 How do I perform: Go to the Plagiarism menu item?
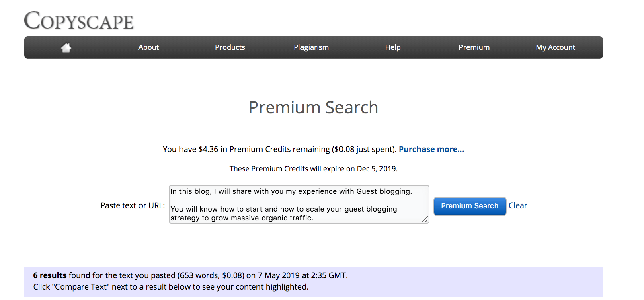tap(311, 47)
